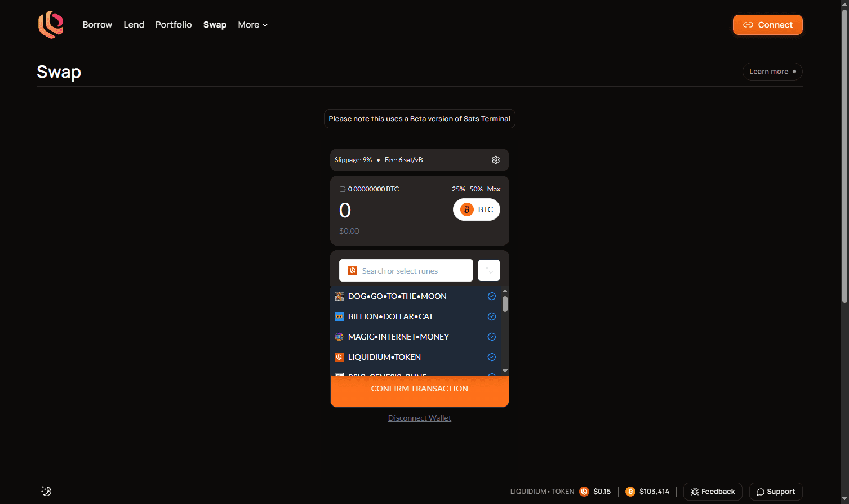Open the Lend page
This screenshot has height=504, width=849.
[134, 25]
